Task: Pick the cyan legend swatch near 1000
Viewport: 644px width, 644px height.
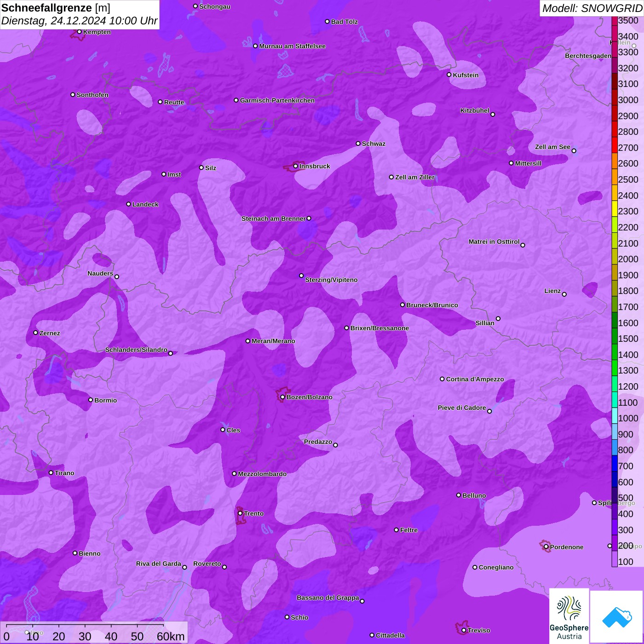Action: pyautogui.click(x=615, y=416)
